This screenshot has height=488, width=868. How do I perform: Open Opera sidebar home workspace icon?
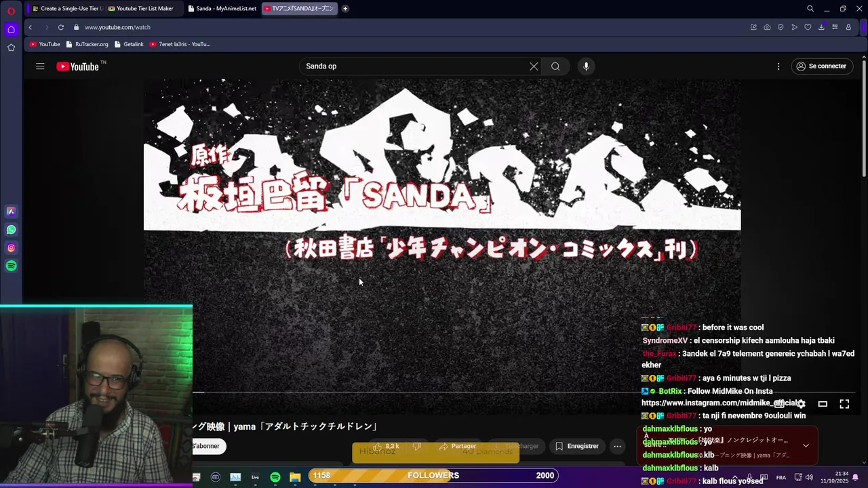coord(11,29)
